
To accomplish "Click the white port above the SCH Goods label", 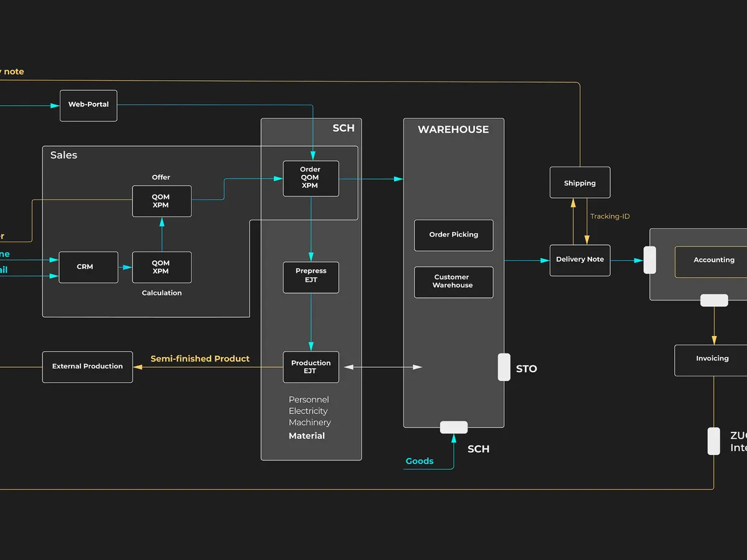I will [x=453, y=427].
